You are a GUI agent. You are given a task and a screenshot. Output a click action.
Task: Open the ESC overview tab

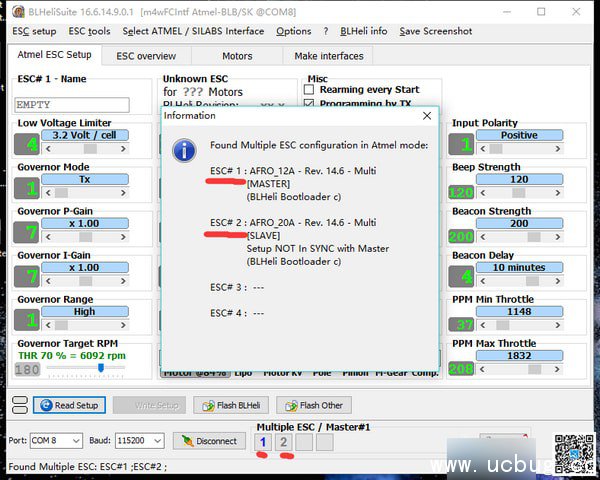pos(146,56)
